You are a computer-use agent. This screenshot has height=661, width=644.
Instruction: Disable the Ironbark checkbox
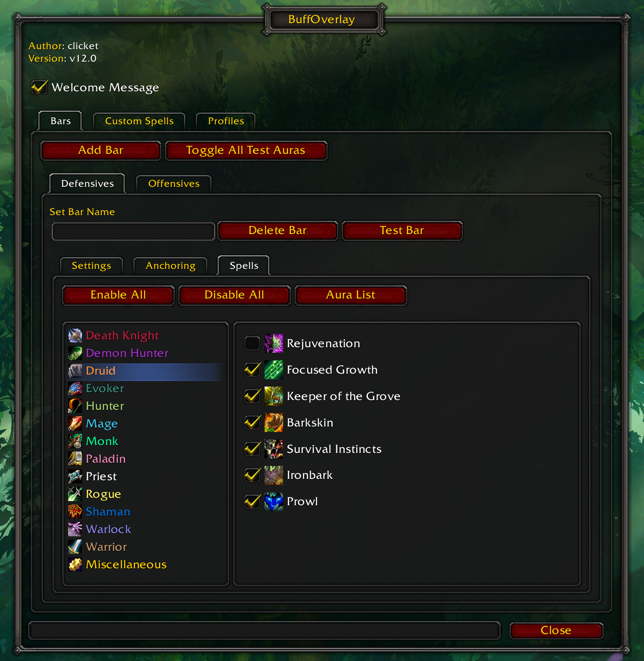(252, 475)
